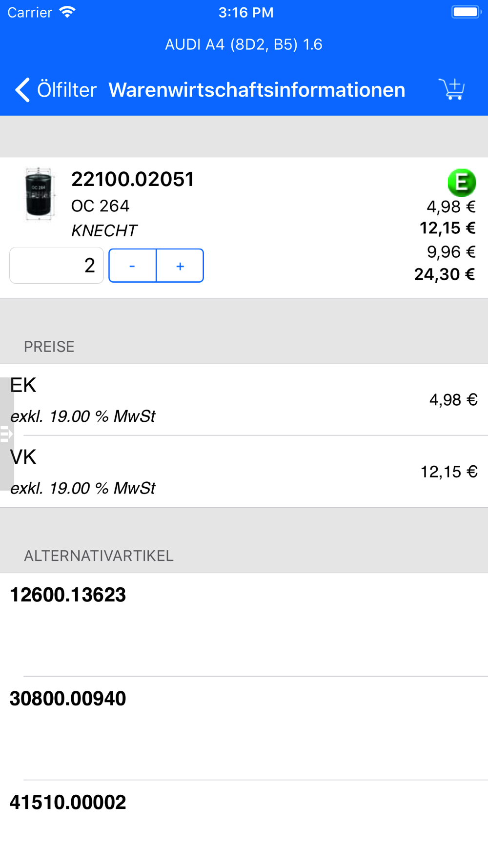Tap article number 22100.02051
Viewport: 488px width, 868px height.
133,179
